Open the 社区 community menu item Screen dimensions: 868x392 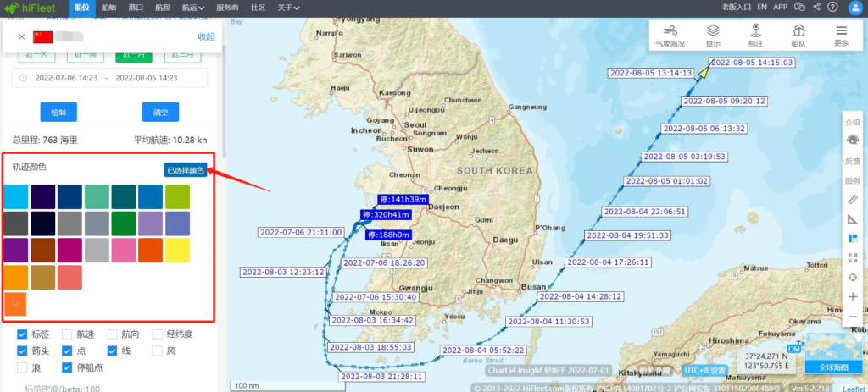pos(258,7)
